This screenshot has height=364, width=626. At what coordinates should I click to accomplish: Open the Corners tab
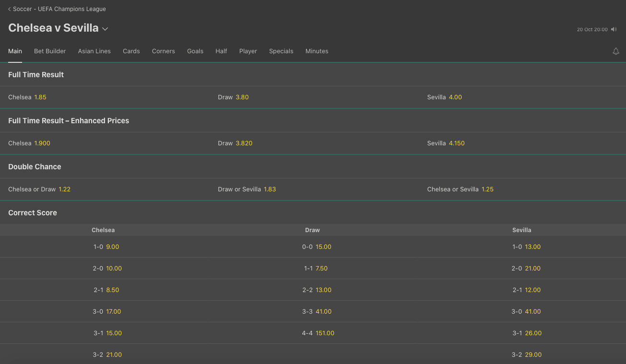pos(163,51)
